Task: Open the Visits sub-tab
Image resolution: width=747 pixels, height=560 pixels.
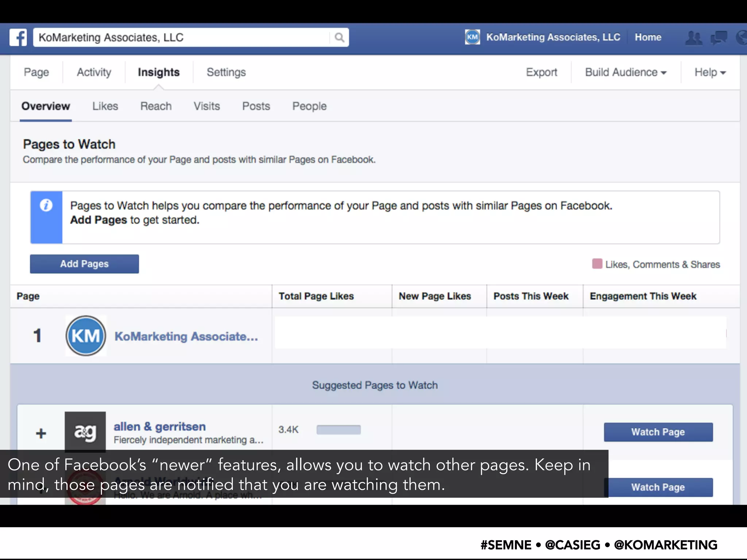Action: (207, 106)
